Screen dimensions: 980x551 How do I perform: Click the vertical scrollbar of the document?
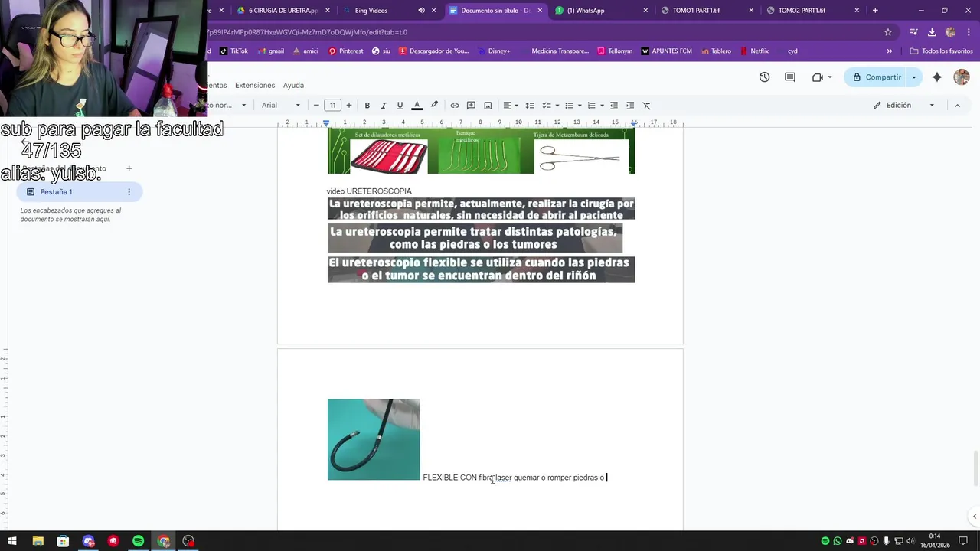coord(975,468)
